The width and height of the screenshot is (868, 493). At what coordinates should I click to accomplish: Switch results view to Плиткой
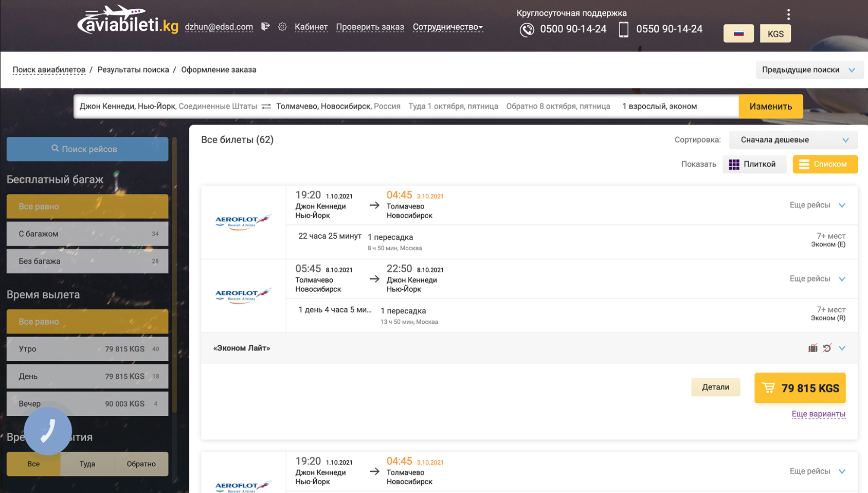(x=754, y=164)
